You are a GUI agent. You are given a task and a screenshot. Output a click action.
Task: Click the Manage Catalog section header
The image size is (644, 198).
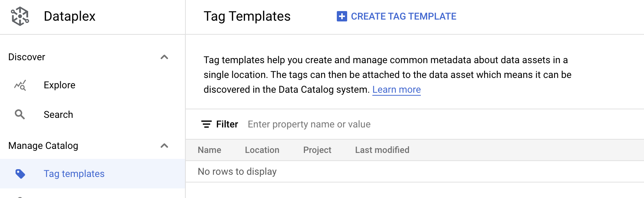click(43, 146)
